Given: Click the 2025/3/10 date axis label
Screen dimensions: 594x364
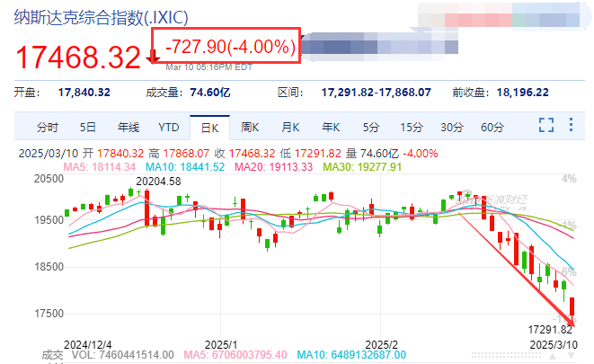Looking at the screenshot, I should click(554, 345).
